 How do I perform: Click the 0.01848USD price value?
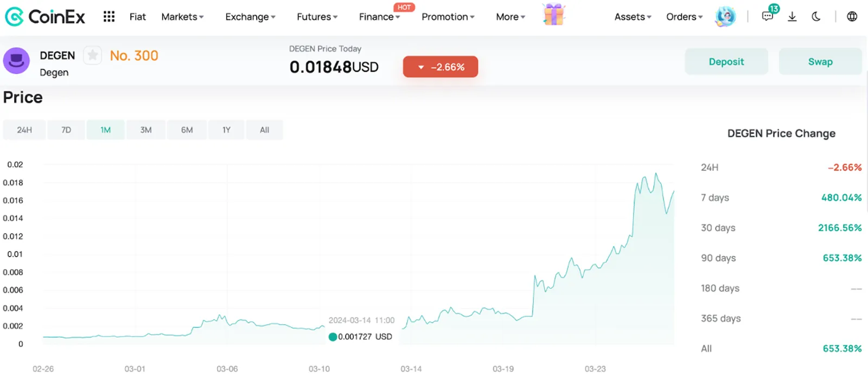tap(334, 67)
